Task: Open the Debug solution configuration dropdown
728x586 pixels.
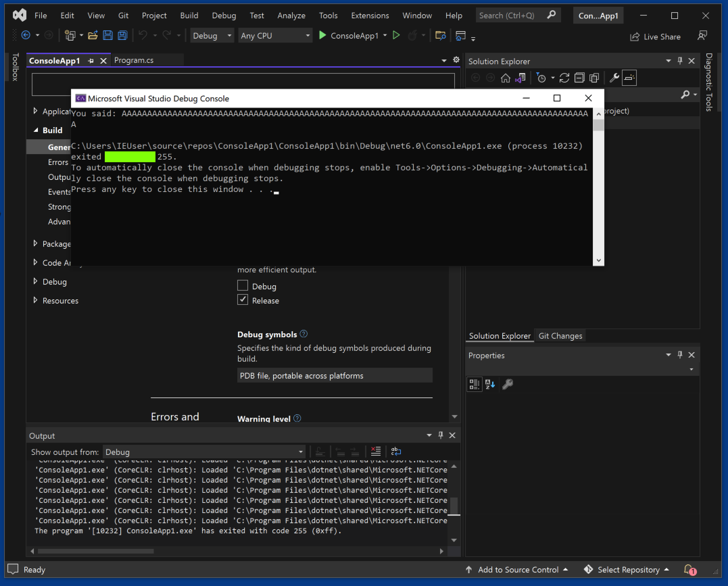Action: (x=212, y=36)
